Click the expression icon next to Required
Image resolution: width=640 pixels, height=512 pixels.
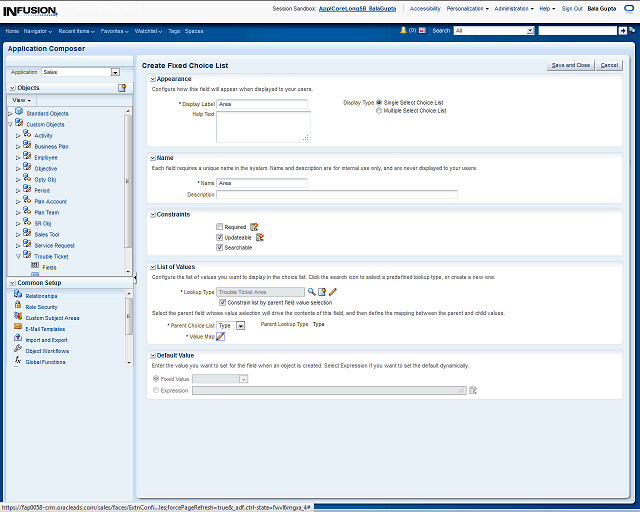(254, 227)
